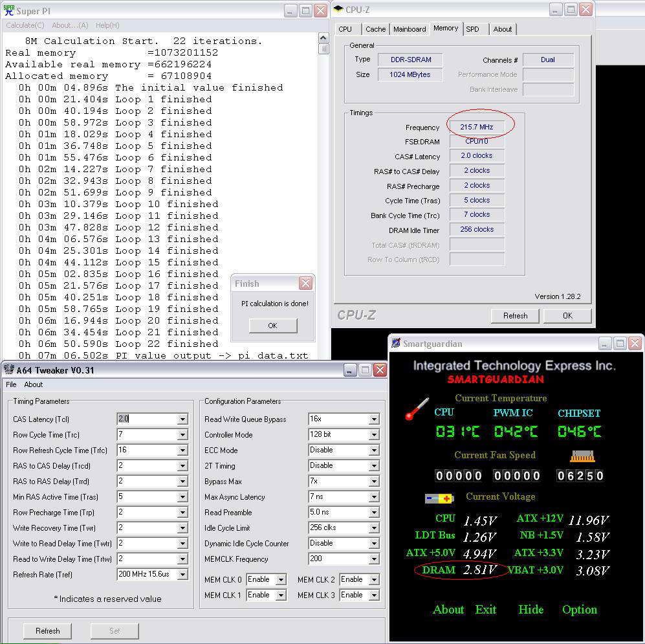The image size is (645, 644).
Task: Expand the ECC Mode dropdown
Action: click(374, 450)
